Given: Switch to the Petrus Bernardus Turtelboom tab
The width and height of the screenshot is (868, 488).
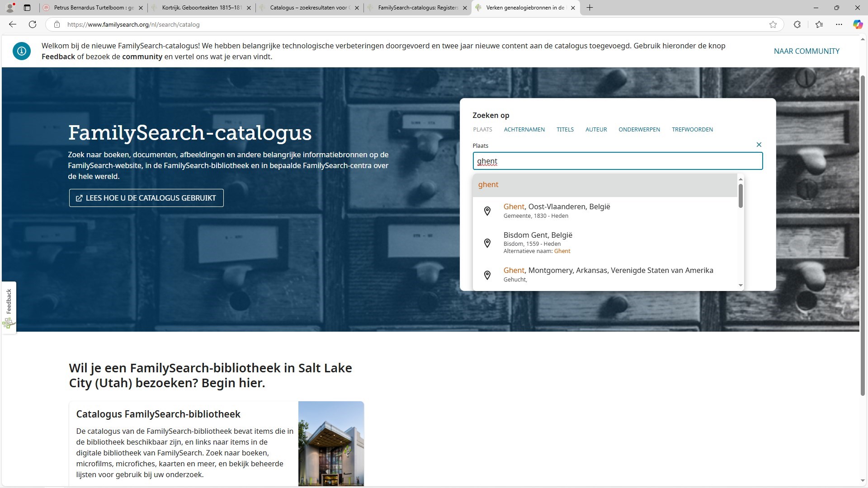Looking at the screenshot, I should [94, 8].
